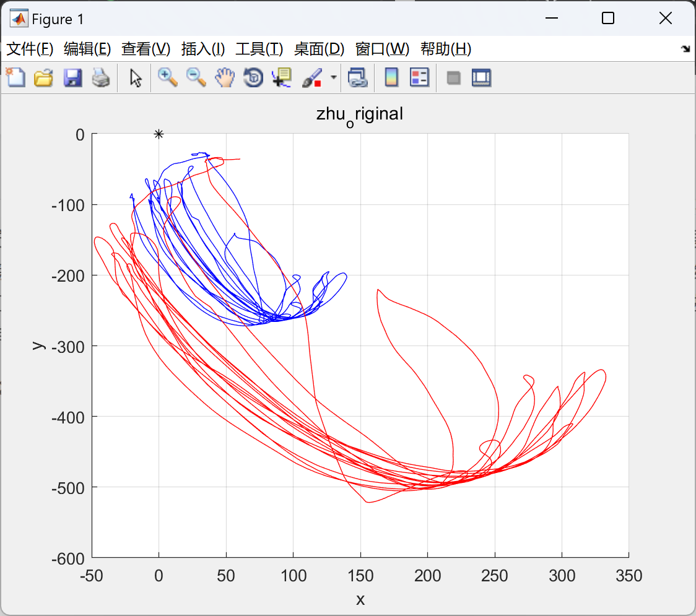
Task: Click the y axis label
Action: coord(39,345)
